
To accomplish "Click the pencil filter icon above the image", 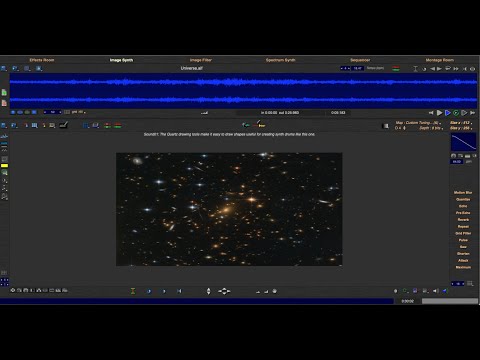I will point(259,124).
